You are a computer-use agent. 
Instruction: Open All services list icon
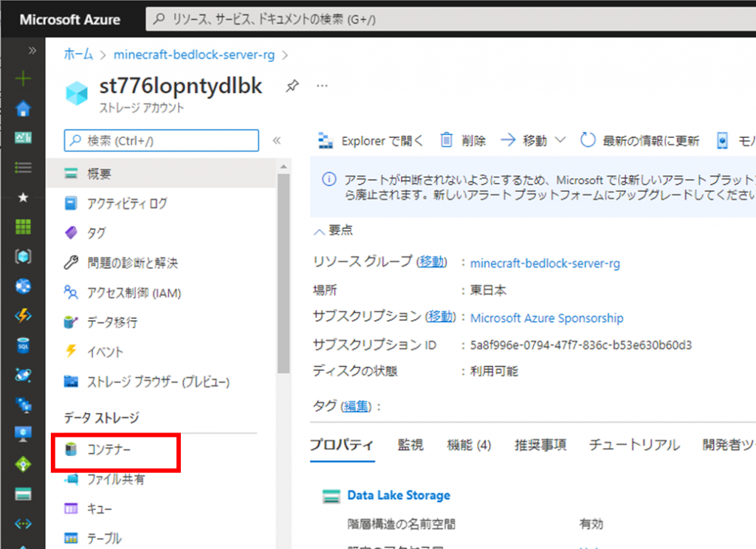(x=23, y=168)
